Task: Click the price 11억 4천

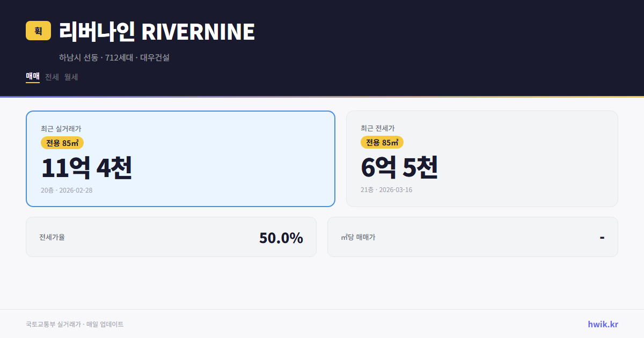Action: [x=87, y=168]
